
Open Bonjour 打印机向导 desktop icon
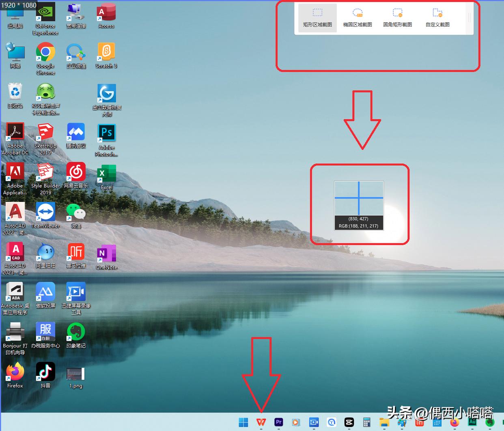coord(15,339)
